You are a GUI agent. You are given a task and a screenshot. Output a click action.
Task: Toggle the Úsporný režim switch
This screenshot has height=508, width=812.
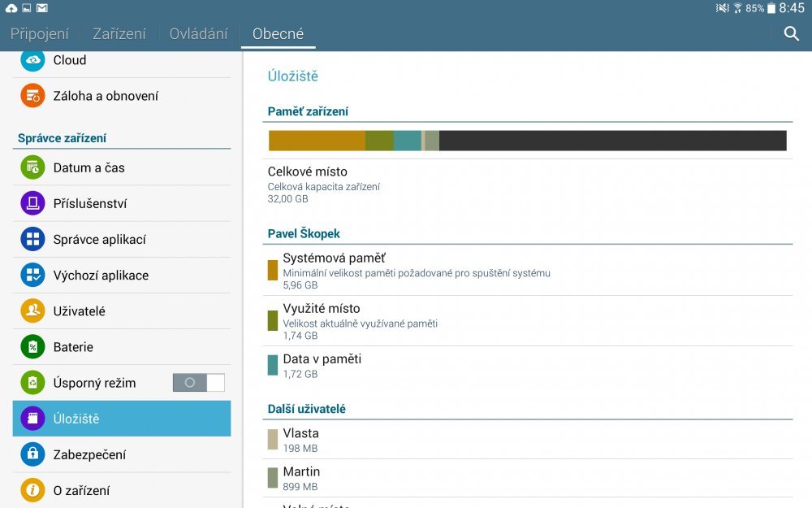point(198,382)
